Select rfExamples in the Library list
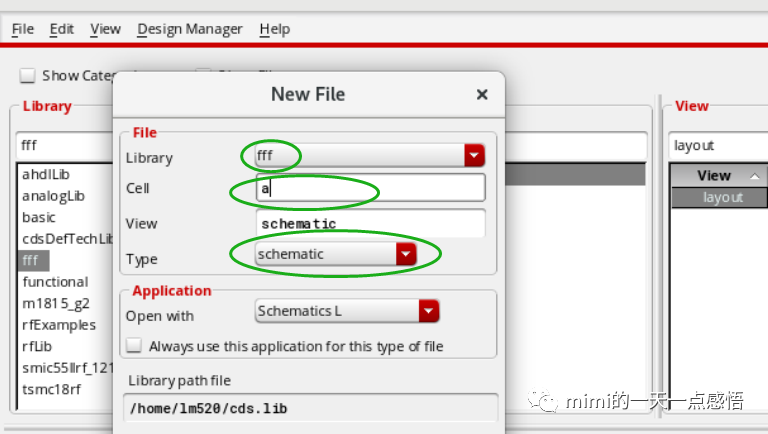768x434 pixels. tap(59, 325)
